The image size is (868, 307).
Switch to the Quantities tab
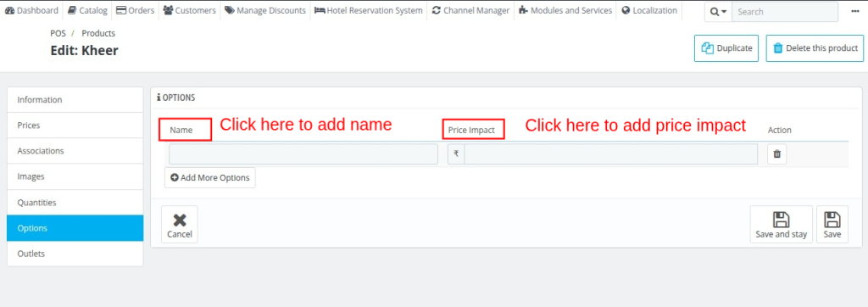pos(75,203)
